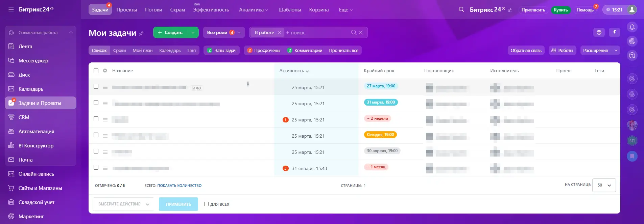Click the ПОКАЗАТЬ КОЛИЧЕСТВО link
This screenshot has width=644, height=224.
coord(179,186)
